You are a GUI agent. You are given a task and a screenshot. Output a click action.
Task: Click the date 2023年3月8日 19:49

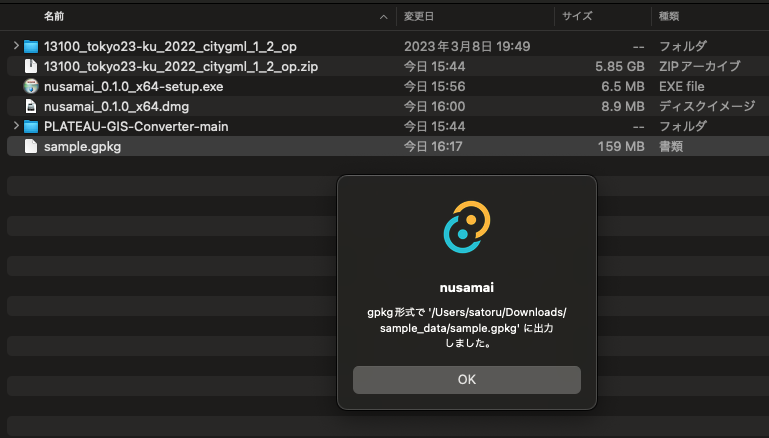[467, 47]
